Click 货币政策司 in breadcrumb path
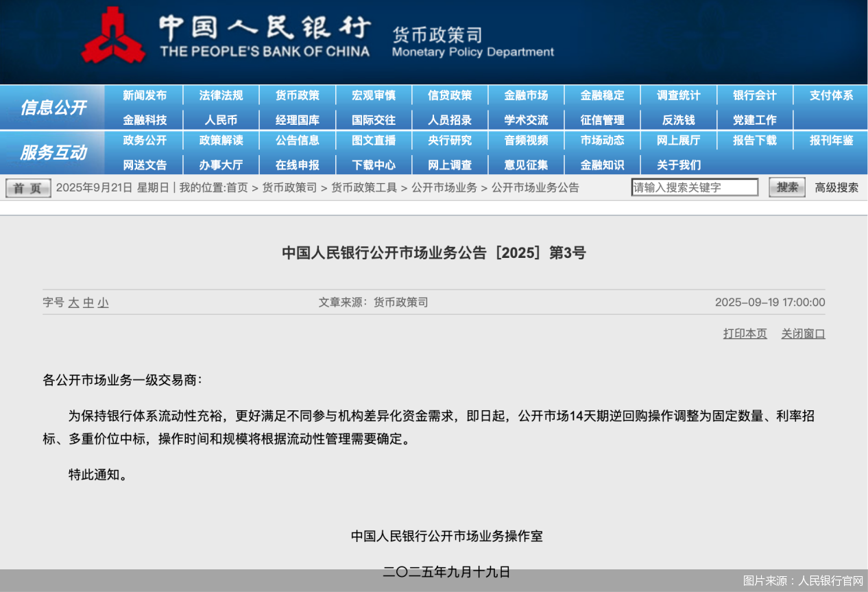 pos(289,187)
